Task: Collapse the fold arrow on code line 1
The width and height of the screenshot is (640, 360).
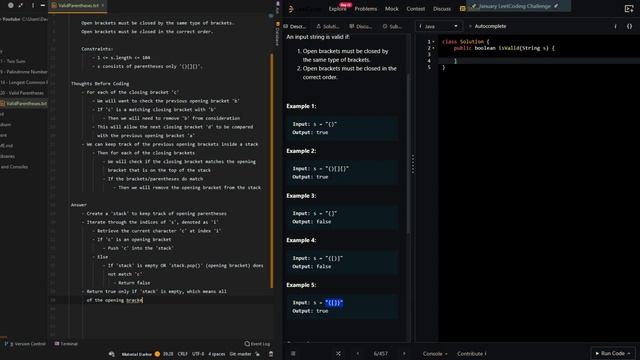Action: [433, 42]
